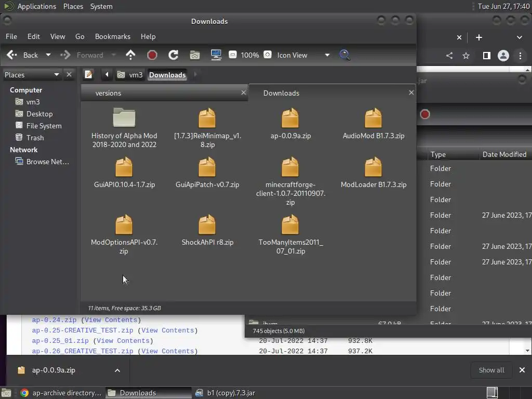Select History of Alpha Mod folder

(x=124, y=128)
